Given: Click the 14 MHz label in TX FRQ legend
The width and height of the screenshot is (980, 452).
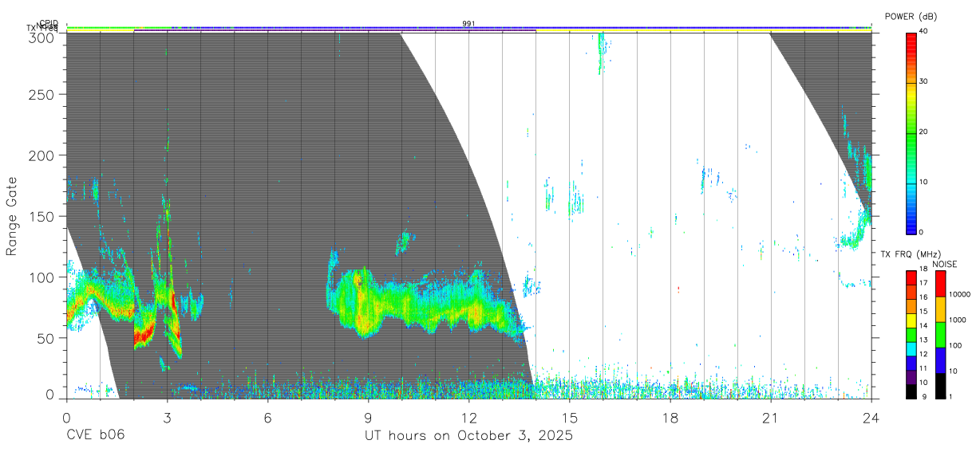Looking at the screenshot, I should [923, 326].
